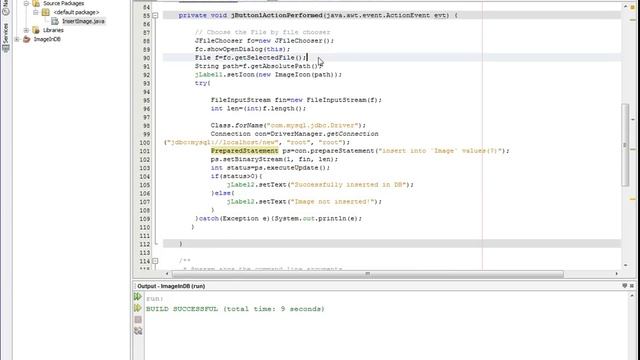
Task: Click the BUILD SUCCESSFUL output line
Action: (235, 309)
